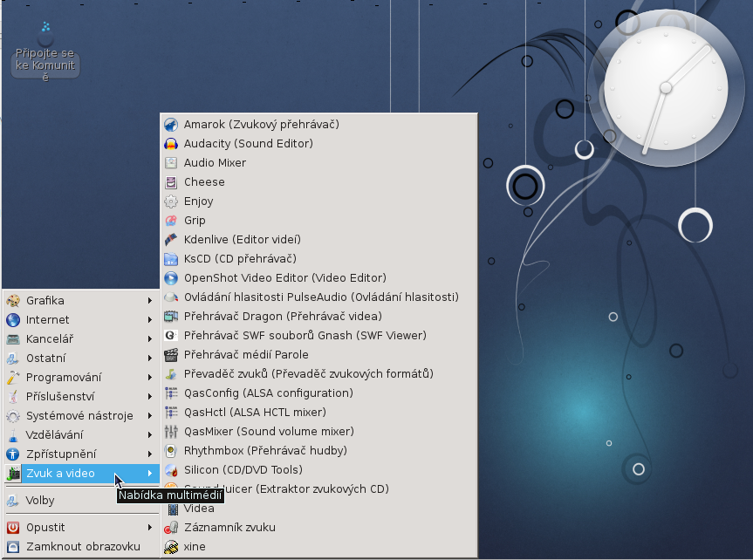Launch Sound Juicer (Extraktor zvukových CD)

click(320, 489)
